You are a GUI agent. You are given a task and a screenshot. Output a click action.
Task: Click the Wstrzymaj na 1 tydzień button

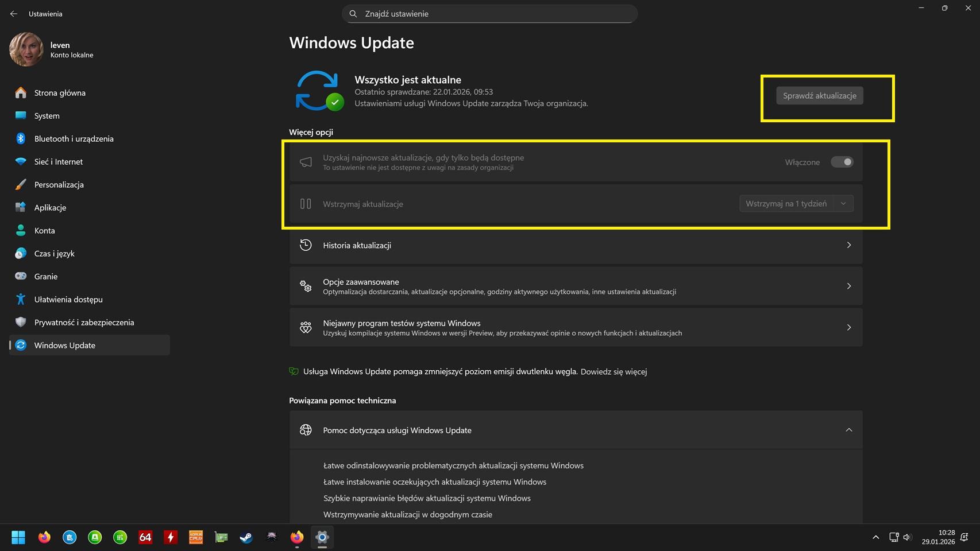(786, 204)
